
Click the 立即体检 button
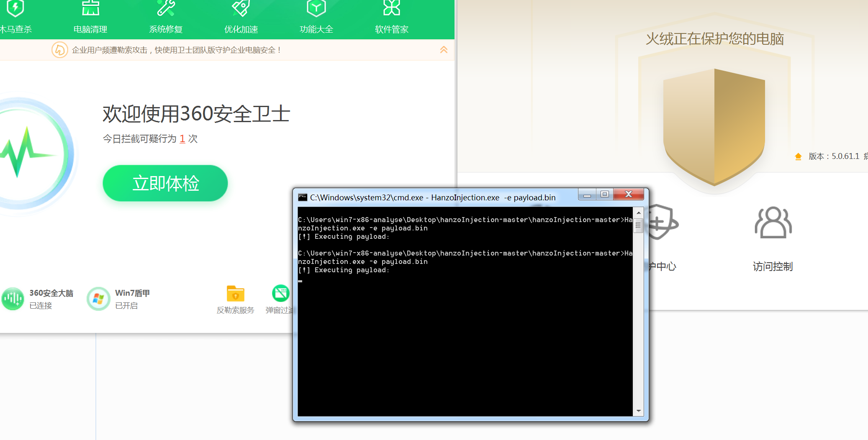point(165,183)
